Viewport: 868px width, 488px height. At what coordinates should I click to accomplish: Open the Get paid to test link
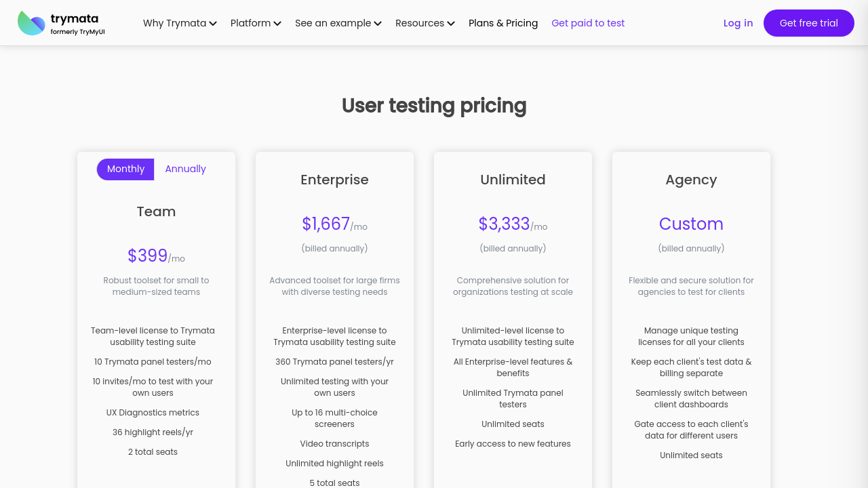pyautogui.click(x=588, y=23)
